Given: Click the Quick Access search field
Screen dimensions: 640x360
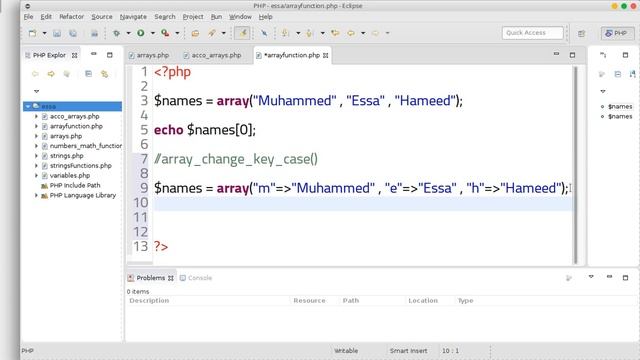Looking at the screenshot, I should 533,33.
